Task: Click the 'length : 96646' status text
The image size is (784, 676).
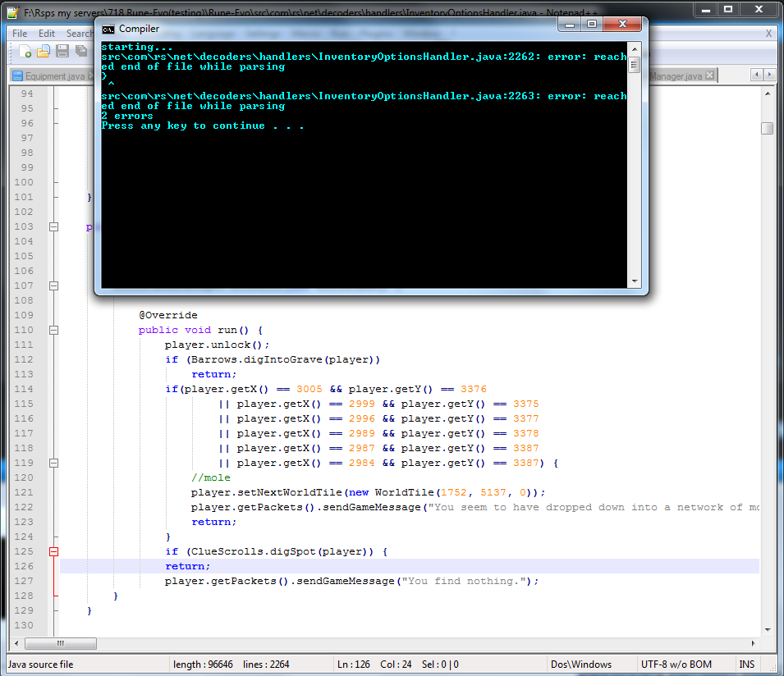Action: [x=203, y=665]
